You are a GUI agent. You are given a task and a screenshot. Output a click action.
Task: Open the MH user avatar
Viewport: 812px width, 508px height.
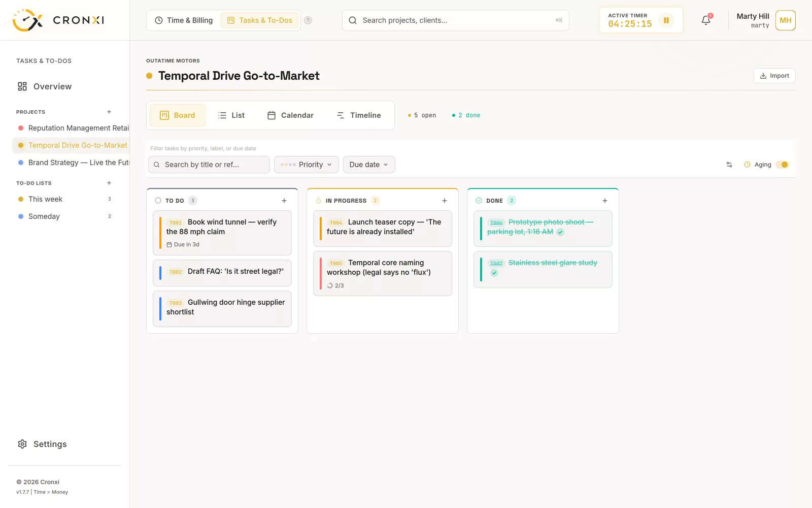pyautogui.click(x=785, y=20)
